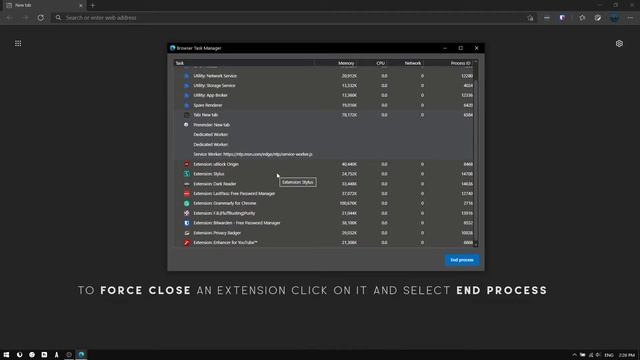Click the ENG language indicator
Viewport: 640px width, 360px height.
click(609, 355)
